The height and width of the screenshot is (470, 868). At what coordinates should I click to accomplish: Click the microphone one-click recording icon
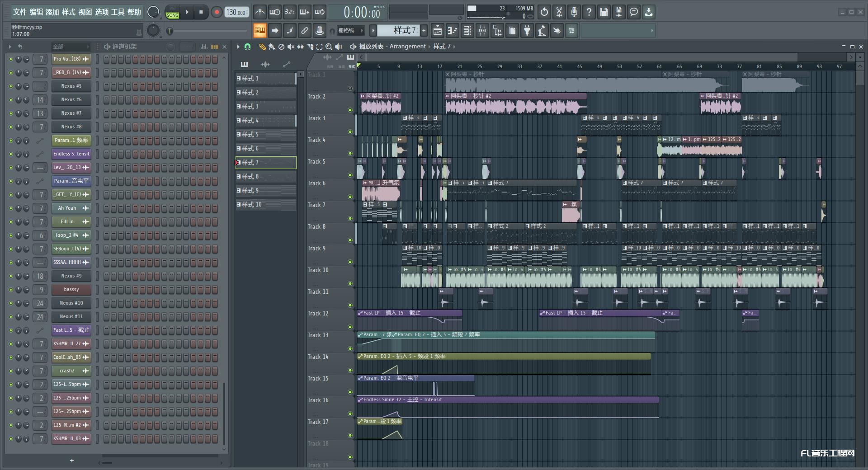[x=574, y=12]
